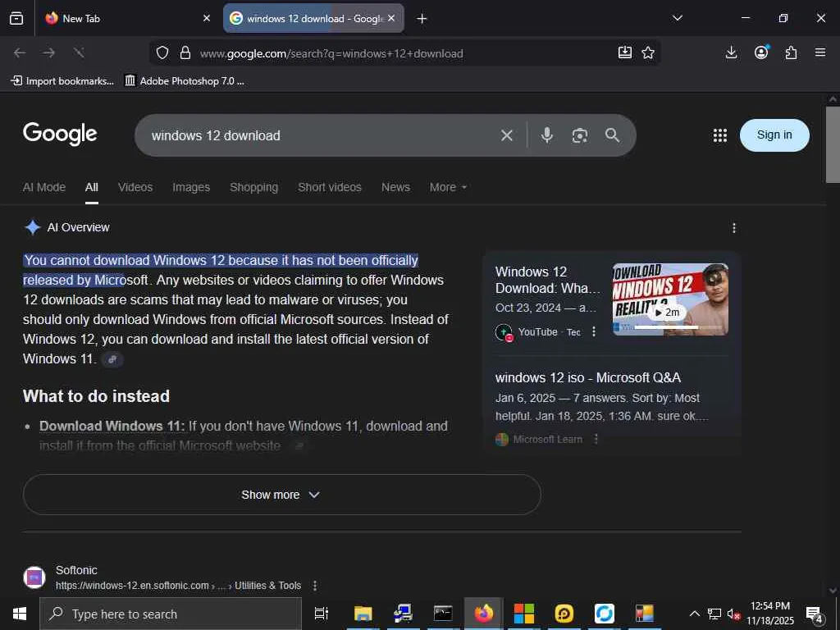Switch to Images results tab
The image size is (840, 630).
pyautogui.click(x=191, y=188)
